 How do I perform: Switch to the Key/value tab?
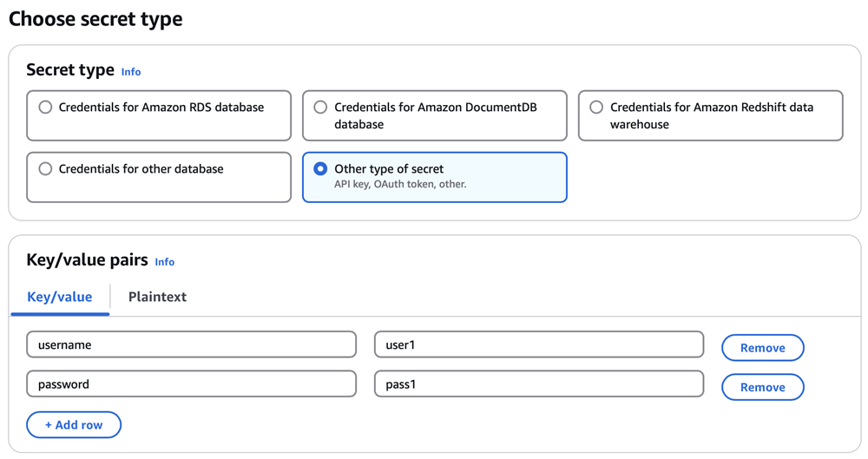[x=60, y=297]
